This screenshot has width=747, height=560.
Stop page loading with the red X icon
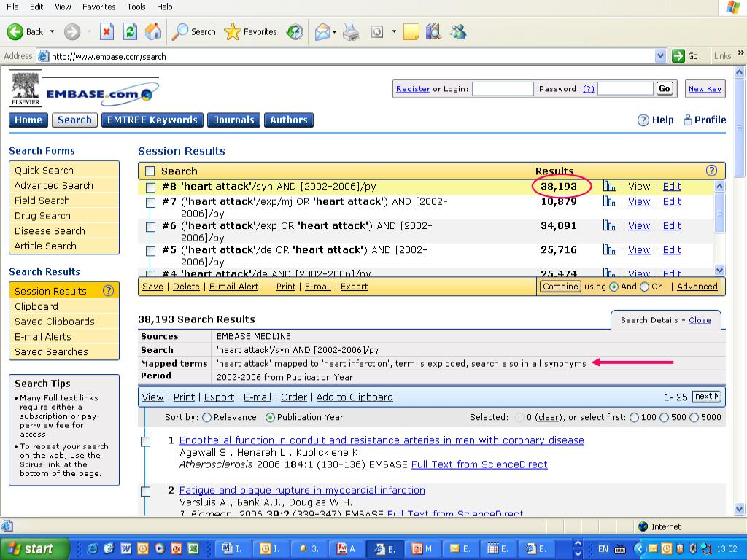(107, 32)
